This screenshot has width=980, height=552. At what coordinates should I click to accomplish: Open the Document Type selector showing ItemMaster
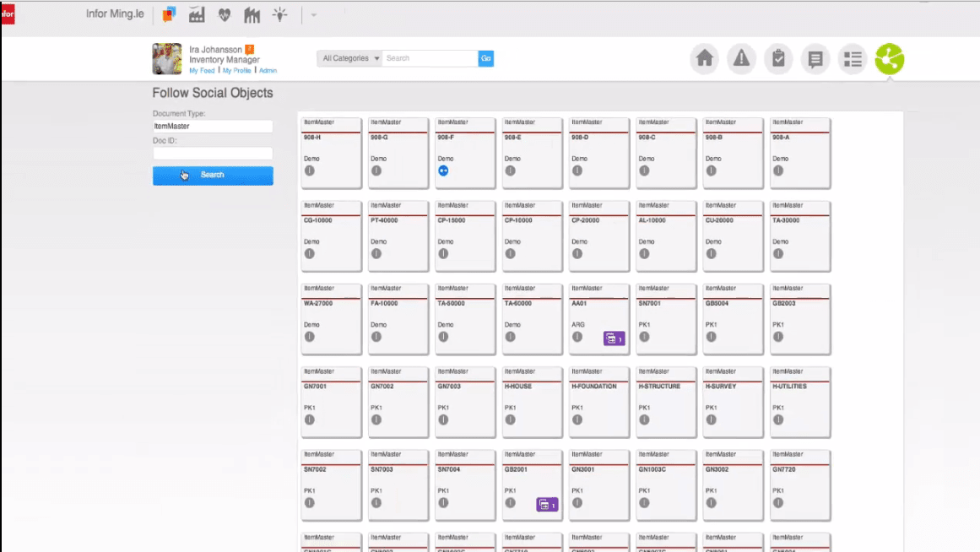(x=213, y=126)
